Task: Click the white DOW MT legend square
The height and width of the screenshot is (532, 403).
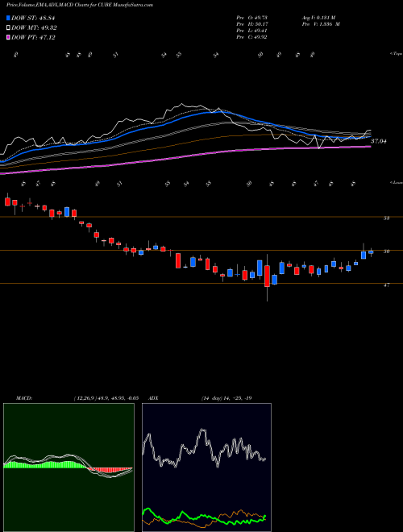Action: [x=8, y=28]
